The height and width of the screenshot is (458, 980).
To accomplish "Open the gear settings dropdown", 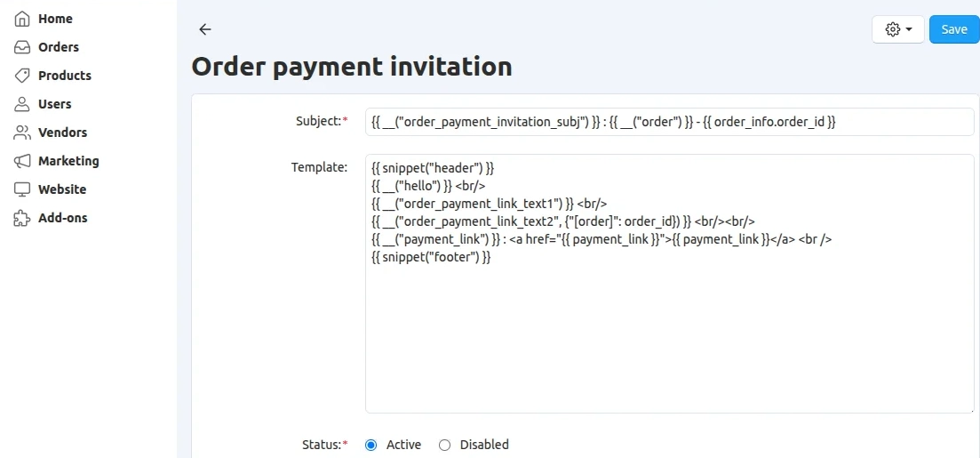I will tap(898, 29).
